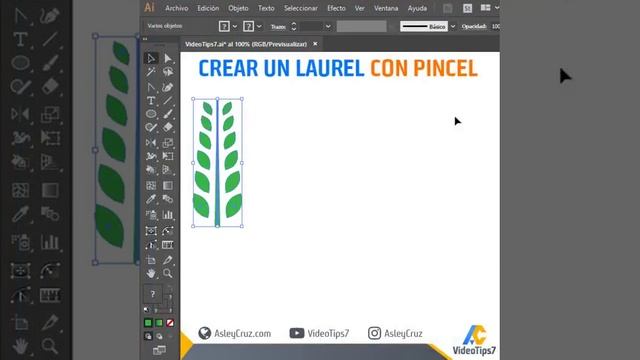This screenshot has width=640, height=360.
Task: Select the Shape Builder tool
Action: [x=151, y=170]
